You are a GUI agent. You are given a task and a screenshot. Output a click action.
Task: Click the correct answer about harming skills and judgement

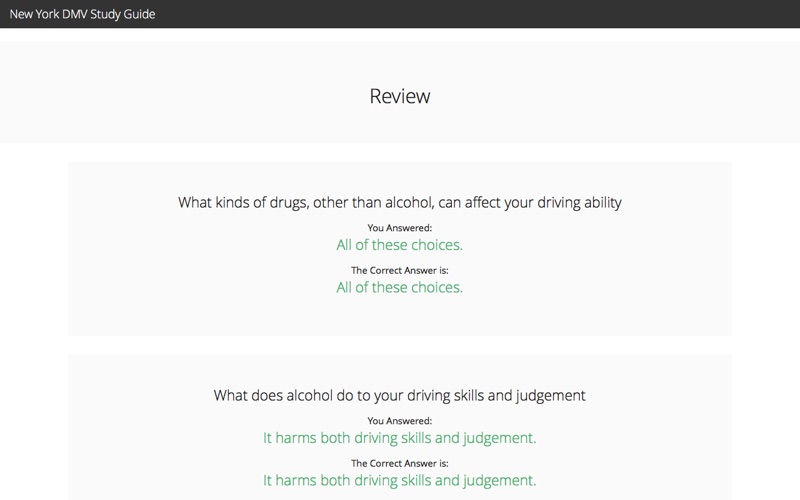coord(400,480)
